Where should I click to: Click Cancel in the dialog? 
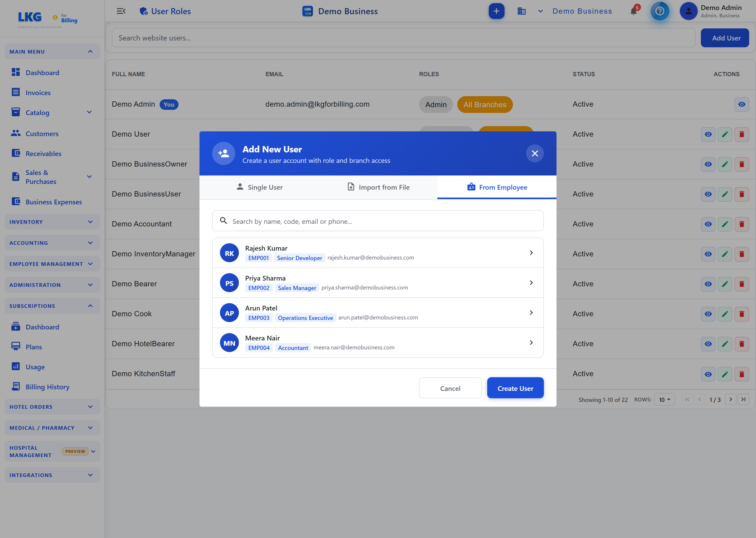[x=450, y=388]
